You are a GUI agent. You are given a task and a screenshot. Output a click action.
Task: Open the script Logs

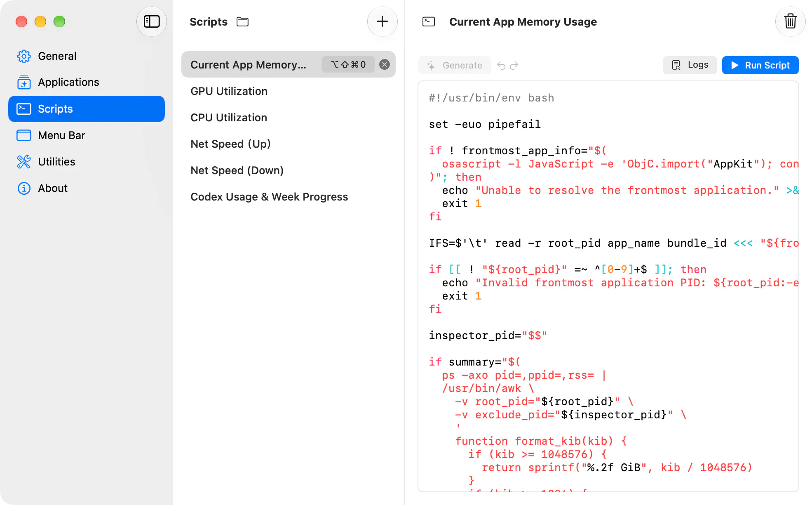tap(690, 65)
